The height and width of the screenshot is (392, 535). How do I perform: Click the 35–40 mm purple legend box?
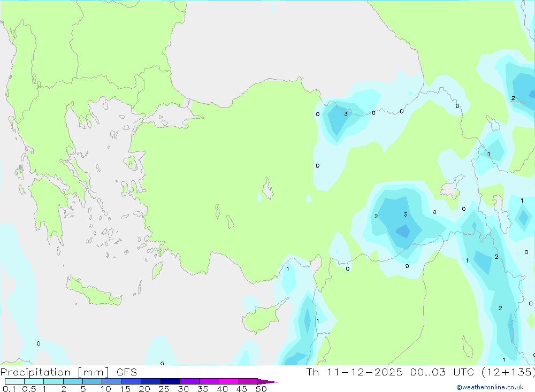click(x=209, y=381)
